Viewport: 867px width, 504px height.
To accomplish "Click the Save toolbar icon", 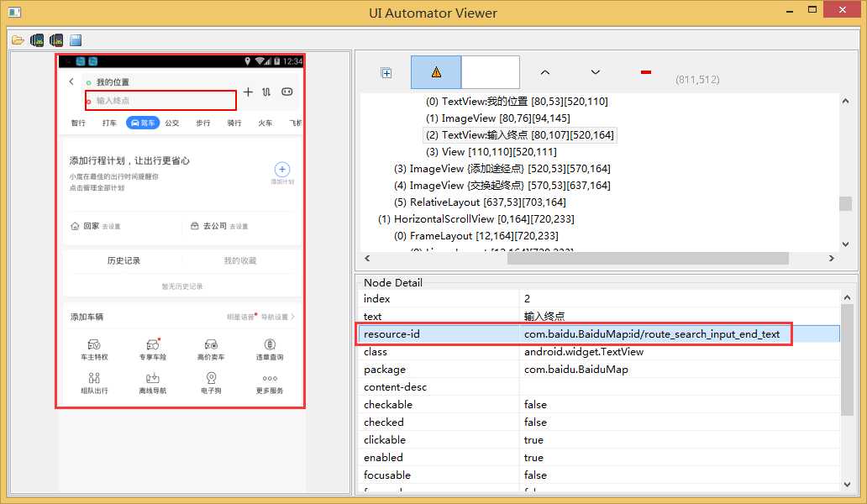I will [76, 40].
